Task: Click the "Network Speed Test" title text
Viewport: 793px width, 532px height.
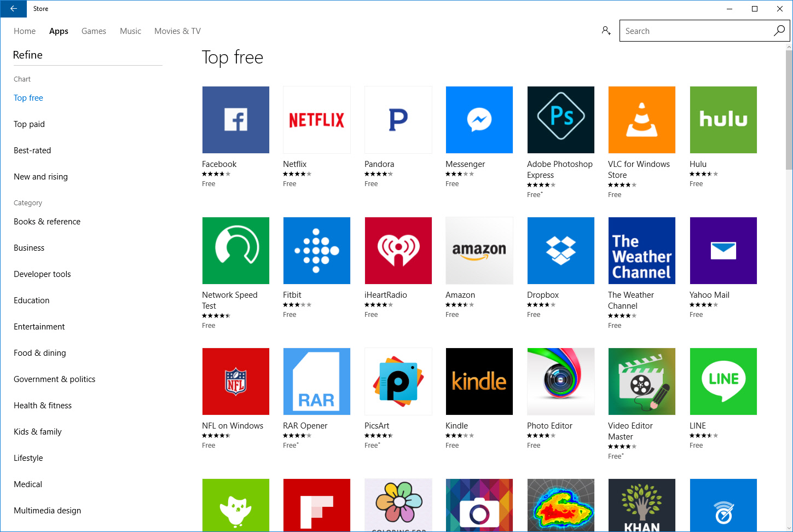Action: (x=230, y=300)
